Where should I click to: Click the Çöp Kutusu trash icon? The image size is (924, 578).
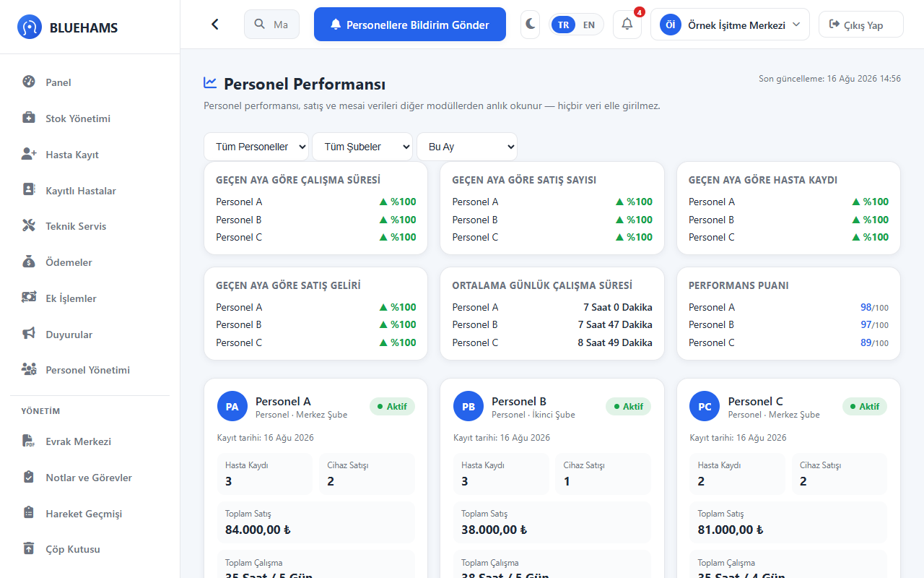pyautogui.click(x=29, y=548)
